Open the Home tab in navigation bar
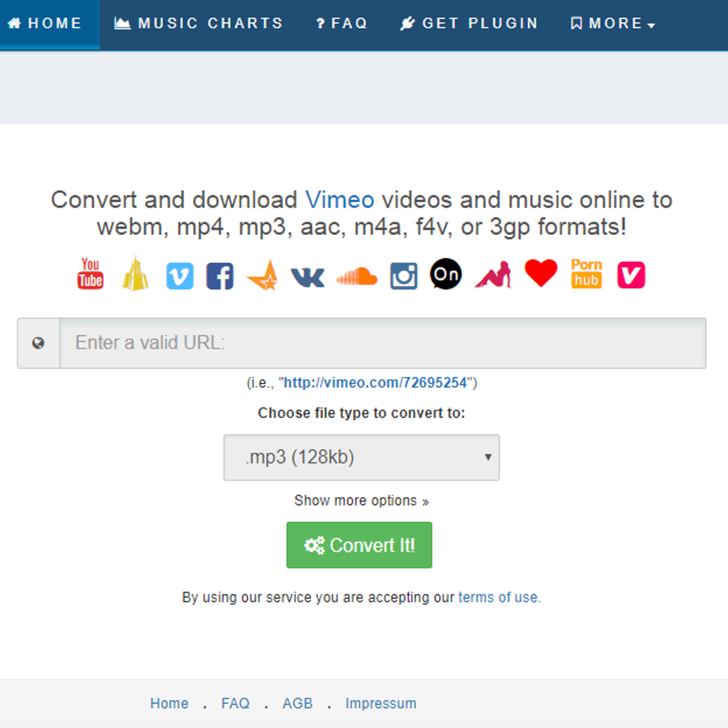Screen dimensions: 728x728 49,24
